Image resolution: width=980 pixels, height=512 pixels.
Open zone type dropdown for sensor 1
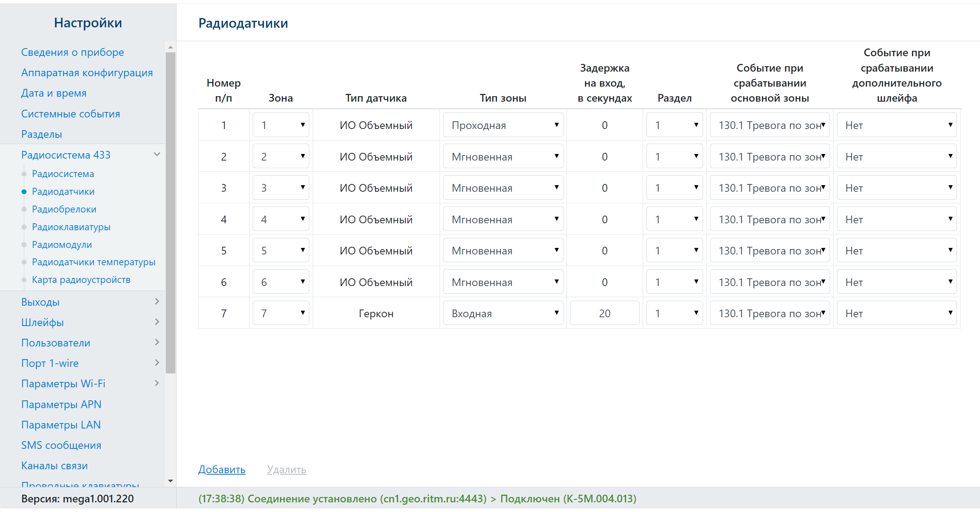coord(503,125)
